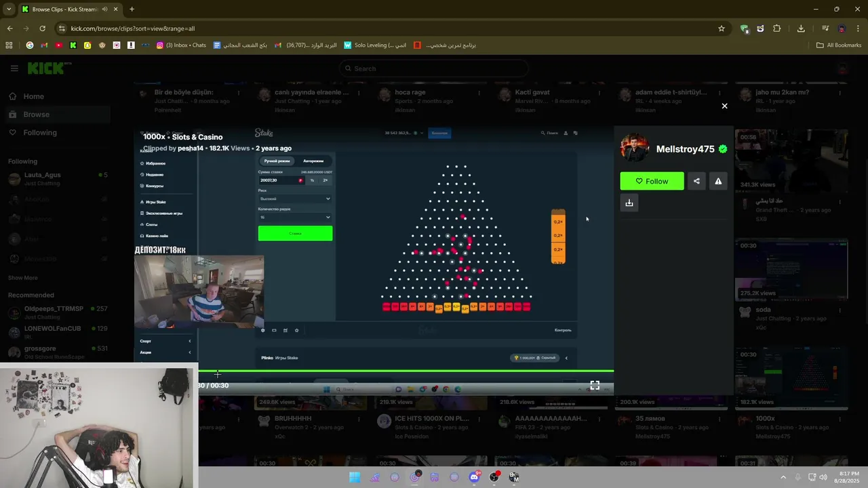Viewport: 868px width, 488px height.
Task: Open Chrome three-dot menu
Action: click(859, 28)
